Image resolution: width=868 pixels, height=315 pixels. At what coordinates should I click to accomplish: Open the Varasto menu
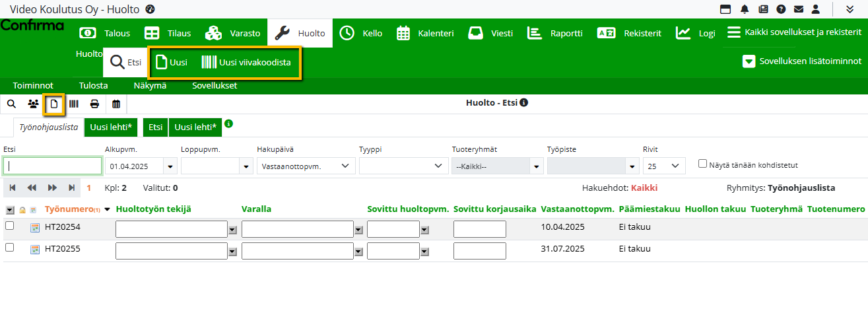[x=232, y=33]
